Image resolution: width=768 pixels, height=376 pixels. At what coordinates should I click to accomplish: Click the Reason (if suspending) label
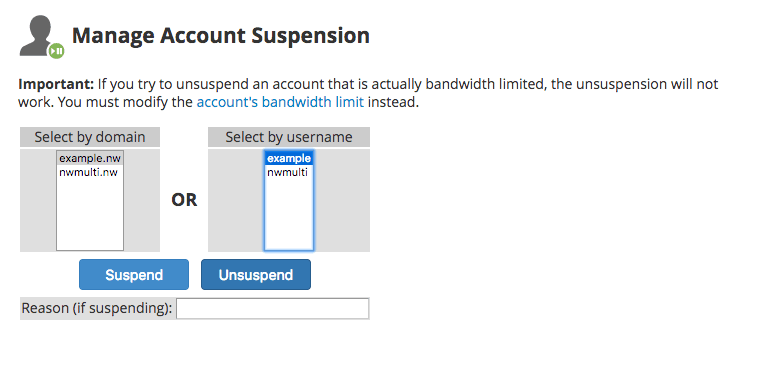point(97,308)
